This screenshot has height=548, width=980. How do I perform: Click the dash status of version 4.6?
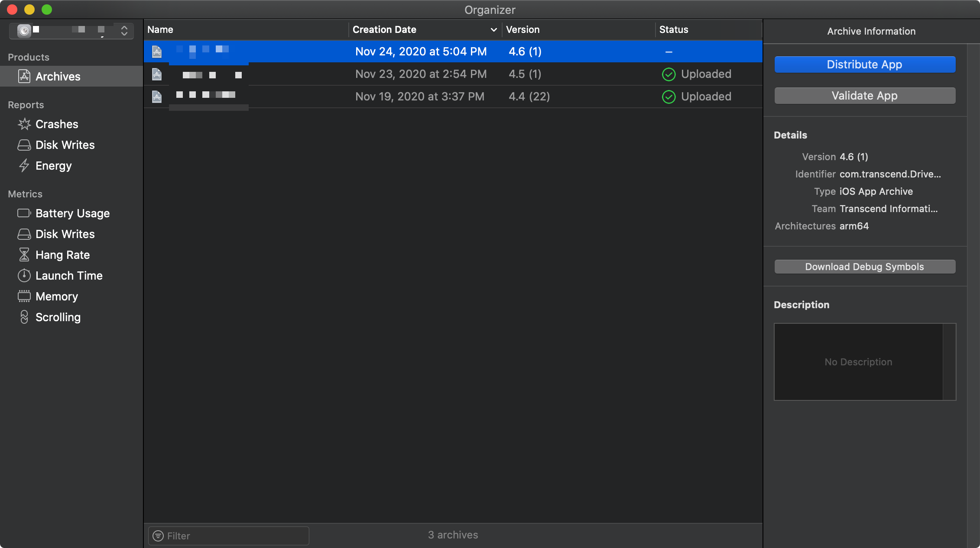click(669, 52)
